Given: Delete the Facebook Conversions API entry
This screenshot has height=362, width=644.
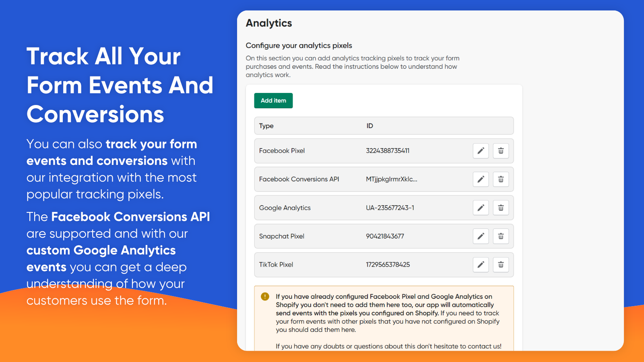Looking at the screenshot, I should tap(501, 179).
